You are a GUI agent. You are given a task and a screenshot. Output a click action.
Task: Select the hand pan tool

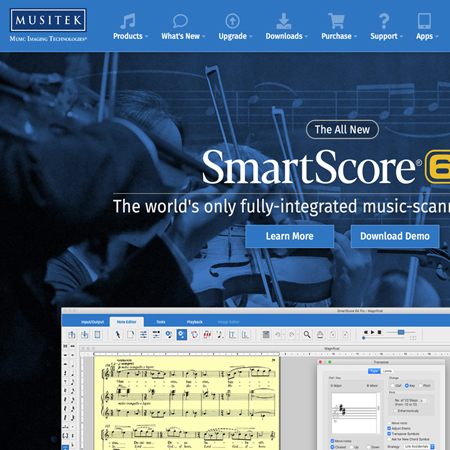click(320, 334)
